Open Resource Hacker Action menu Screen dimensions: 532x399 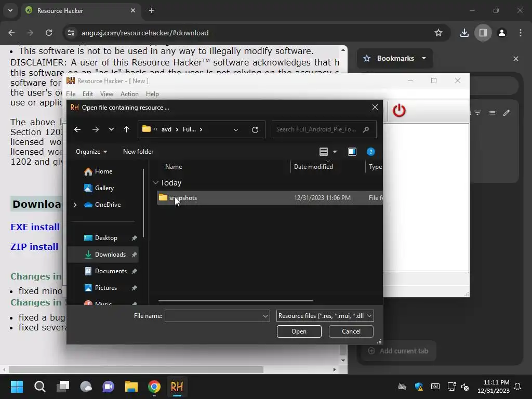click(129, 94)
